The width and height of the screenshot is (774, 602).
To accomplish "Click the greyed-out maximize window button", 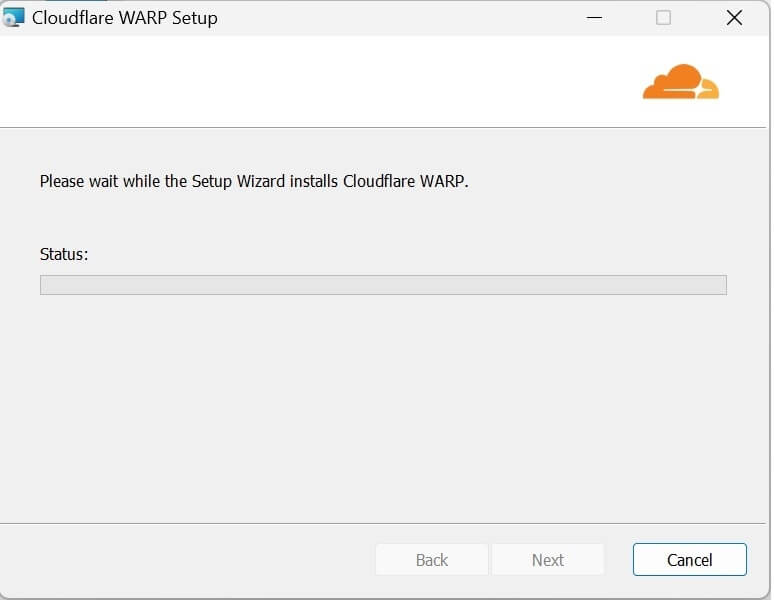I will 663,18.
